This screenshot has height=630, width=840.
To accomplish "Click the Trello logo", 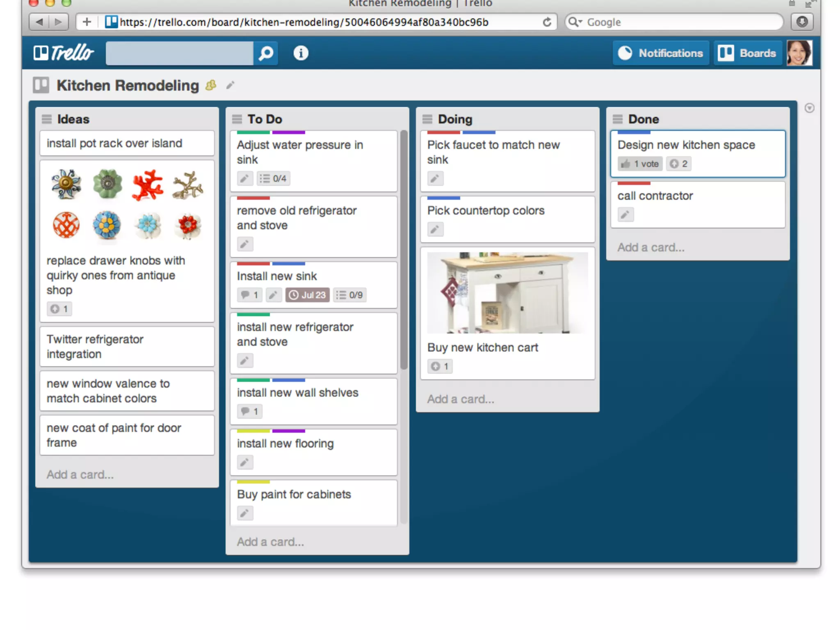I will (x=64, y=53).
